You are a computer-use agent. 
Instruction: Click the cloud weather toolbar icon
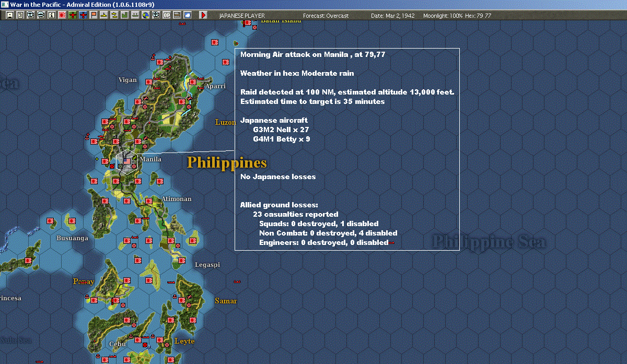pos(187,15)
